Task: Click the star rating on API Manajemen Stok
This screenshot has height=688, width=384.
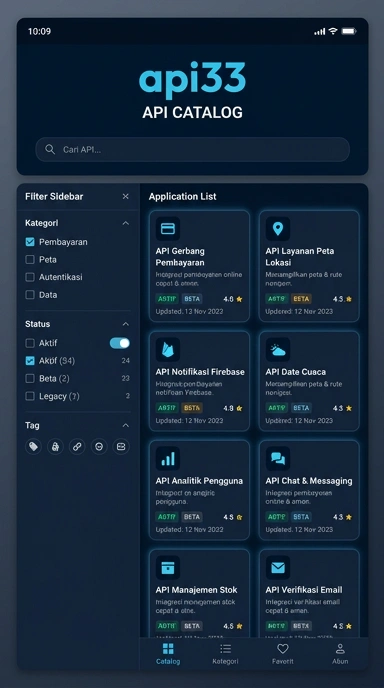Action: [233, 626]
